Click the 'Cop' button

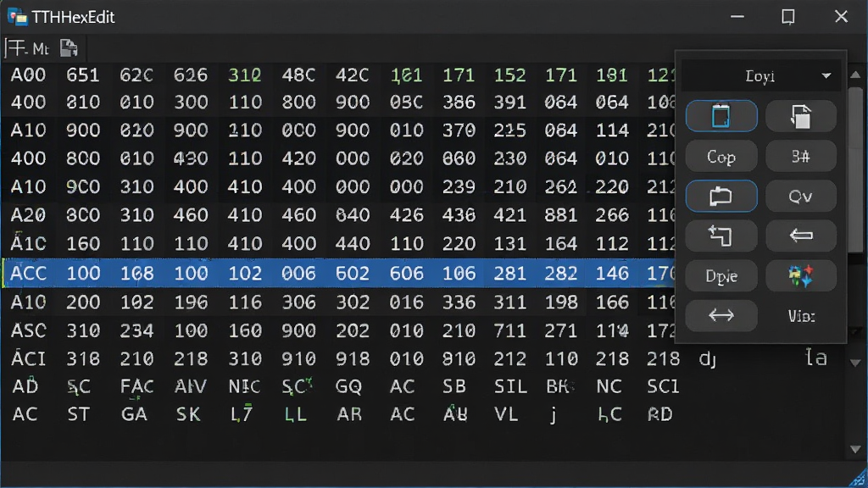[721, 157]
